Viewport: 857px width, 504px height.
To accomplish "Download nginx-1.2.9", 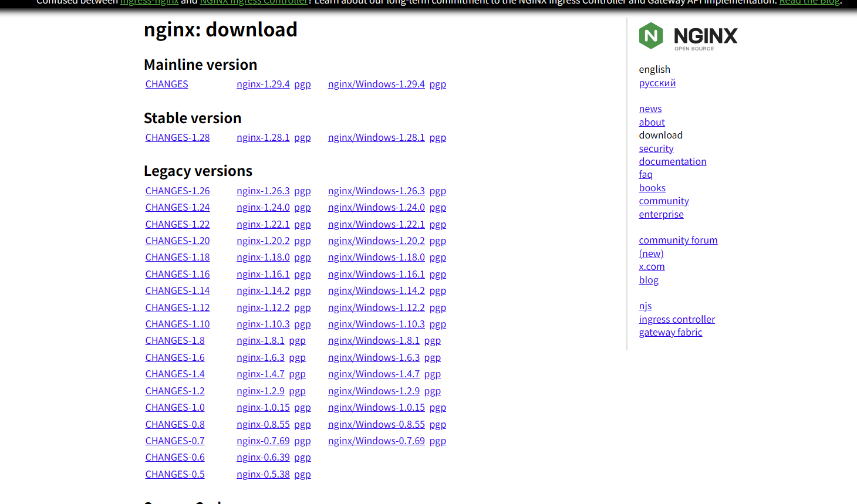I will pos(261,391).
